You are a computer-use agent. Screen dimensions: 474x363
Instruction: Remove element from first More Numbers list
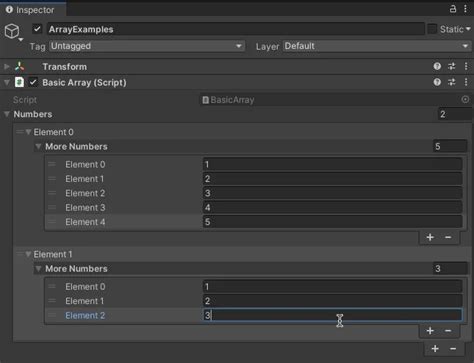448,237
